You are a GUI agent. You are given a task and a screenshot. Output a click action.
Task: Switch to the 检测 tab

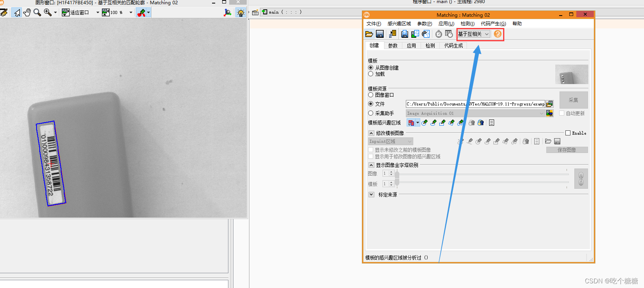tap(430, 46)
